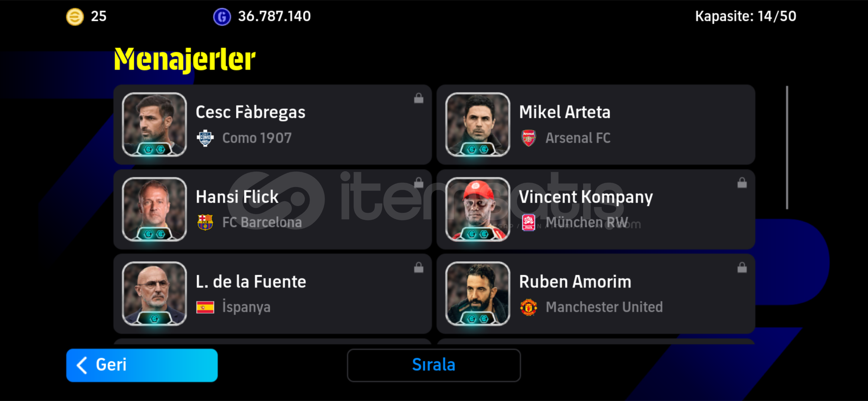Select the Ruben Amorim manager name
868x401 pixels.
[x=575, y=282]
